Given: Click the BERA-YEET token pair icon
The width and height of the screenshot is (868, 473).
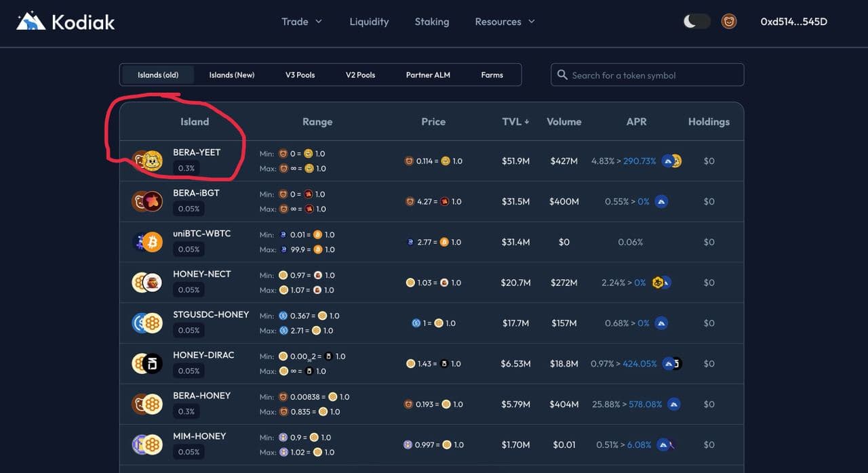Looking at the screenshot, I should click(x=147, y=161).
